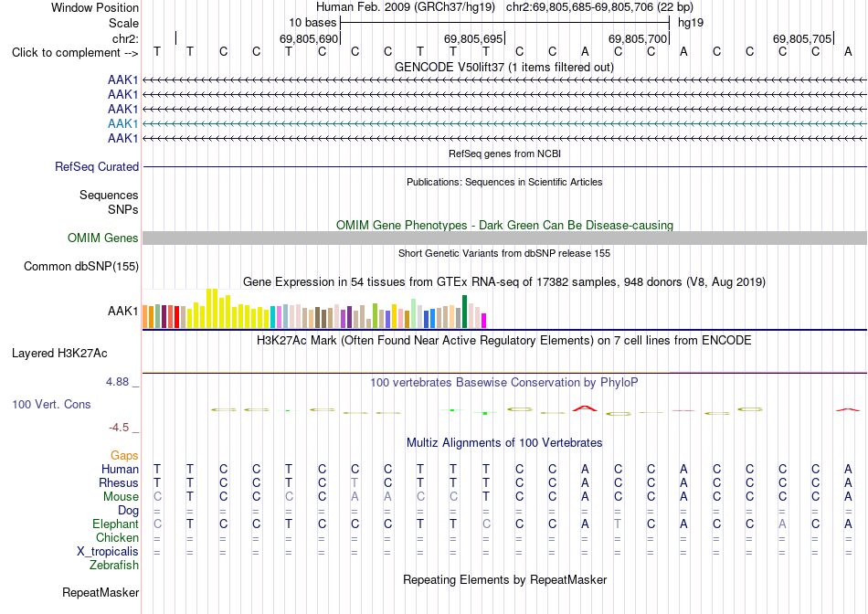Screen dimensions: 868x614
Task: Click the 4.88 upper axis value
Action: 117,382
